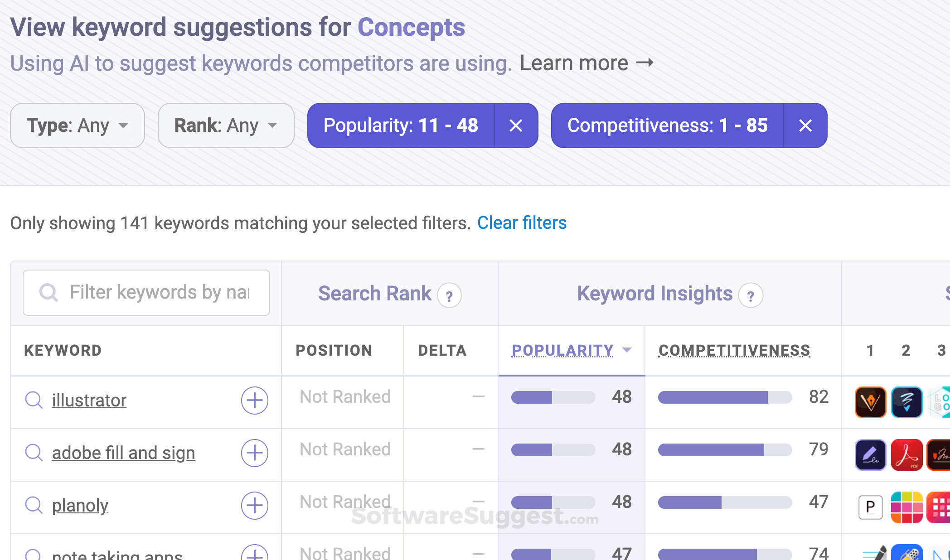Open the Adobe Illustrator Draw app icon

(870, 401)
